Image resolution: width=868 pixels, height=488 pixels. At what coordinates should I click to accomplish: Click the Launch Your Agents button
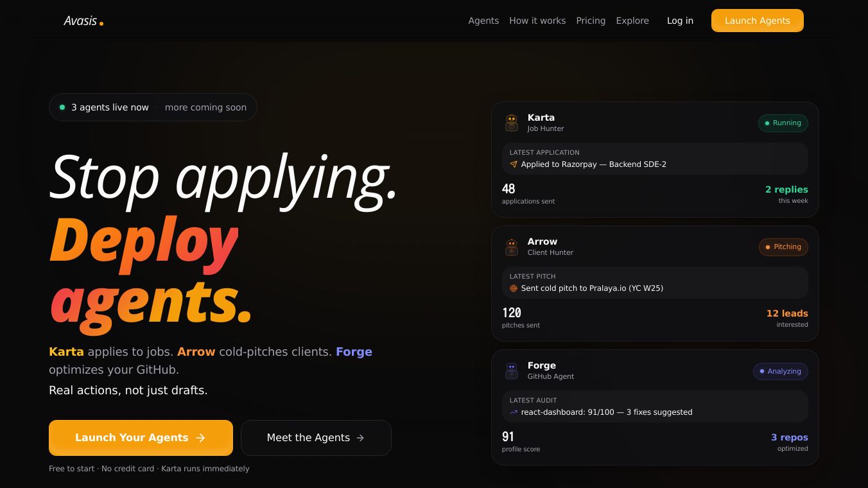tap(141, 438)
